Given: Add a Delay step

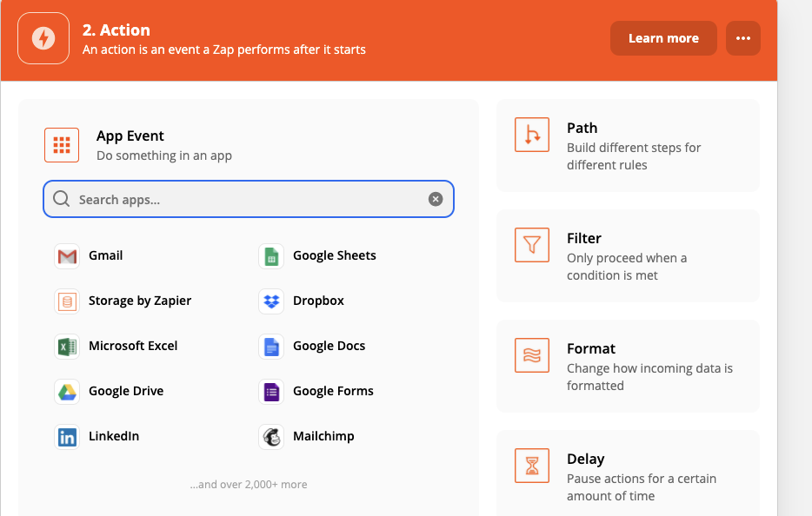Looking at the screenshot, I should pos(627,474).
